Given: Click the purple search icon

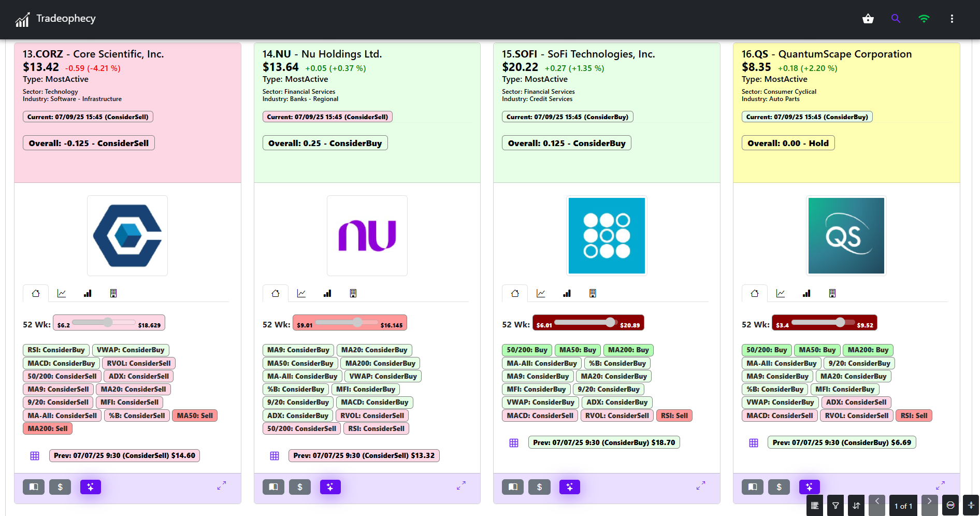Looking at the screenshot, I should point(896,19).
